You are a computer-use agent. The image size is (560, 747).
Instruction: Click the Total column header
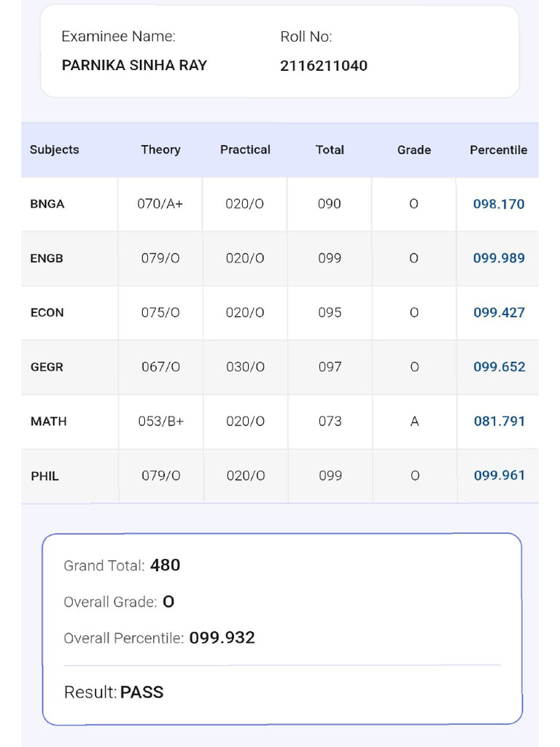pyautogui.click(x=330, y=150)
